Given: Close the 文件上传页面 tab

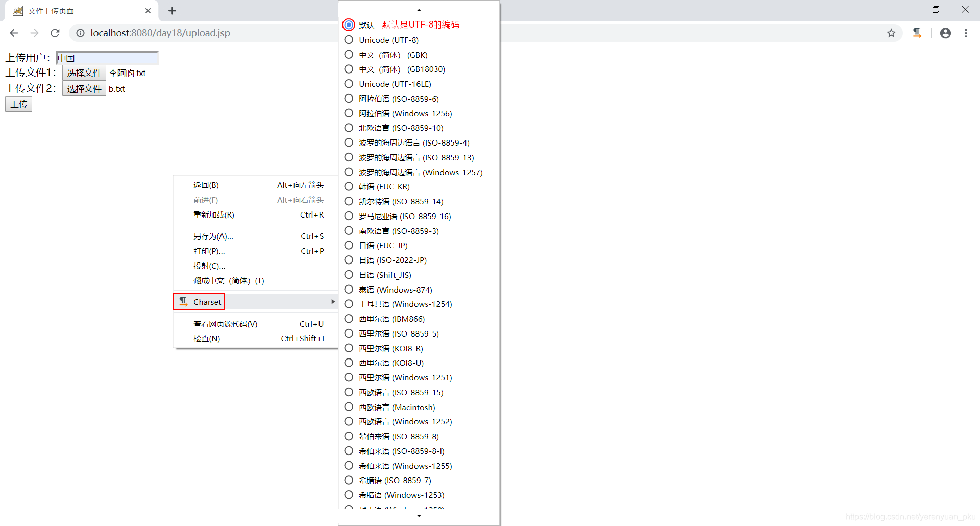Looking at the screenshot, I should click(148, 11).
